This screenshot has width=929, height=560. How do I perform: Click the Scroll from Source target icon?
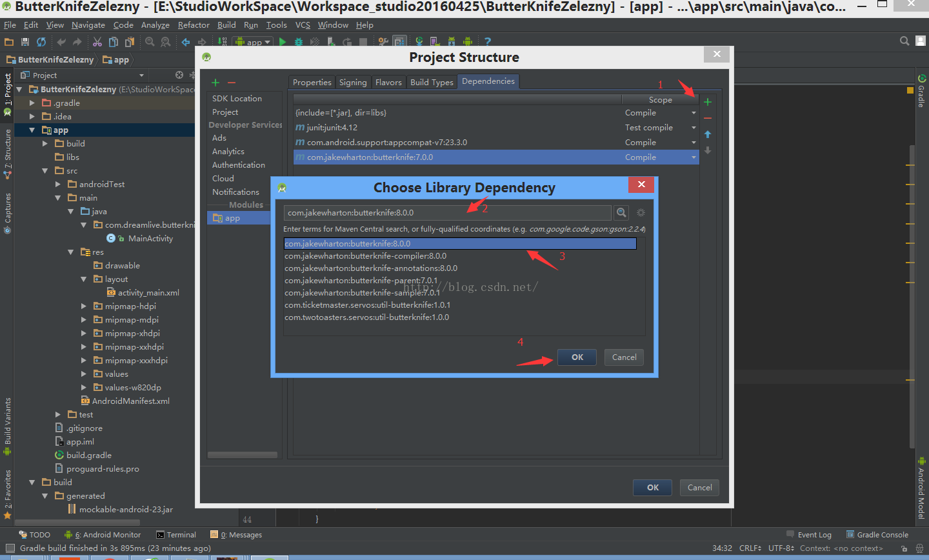[x=179, y=75]
